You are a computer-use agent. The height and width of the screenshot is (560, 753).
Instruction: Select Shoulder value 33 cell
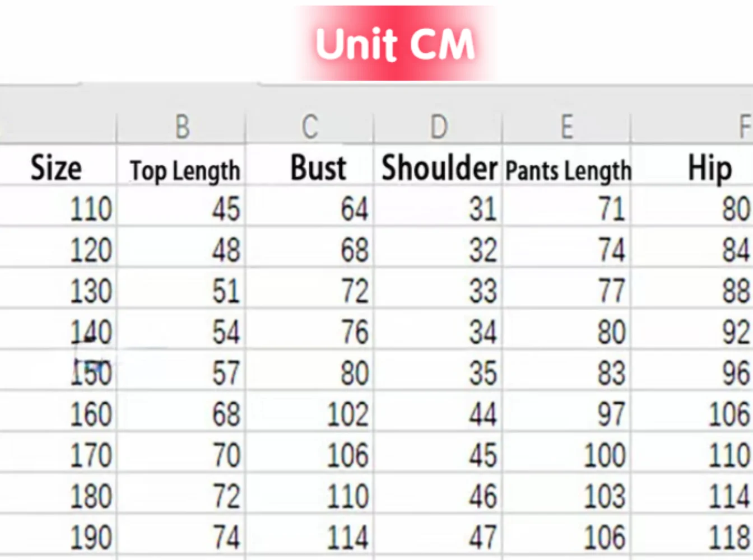pyautogui.click(x=482, y=292)
